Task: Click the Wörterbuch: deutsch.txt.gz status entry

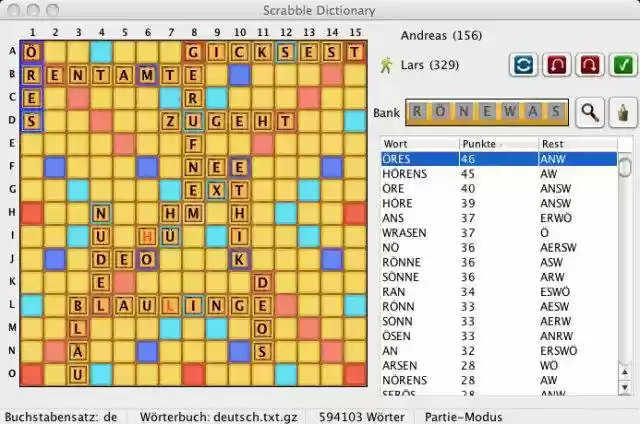Action: [219, 417]
